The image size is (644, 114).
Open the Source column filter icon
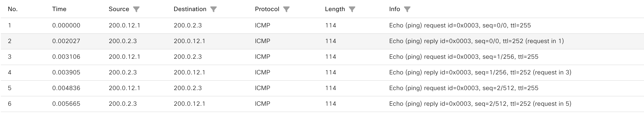(136, 9)
